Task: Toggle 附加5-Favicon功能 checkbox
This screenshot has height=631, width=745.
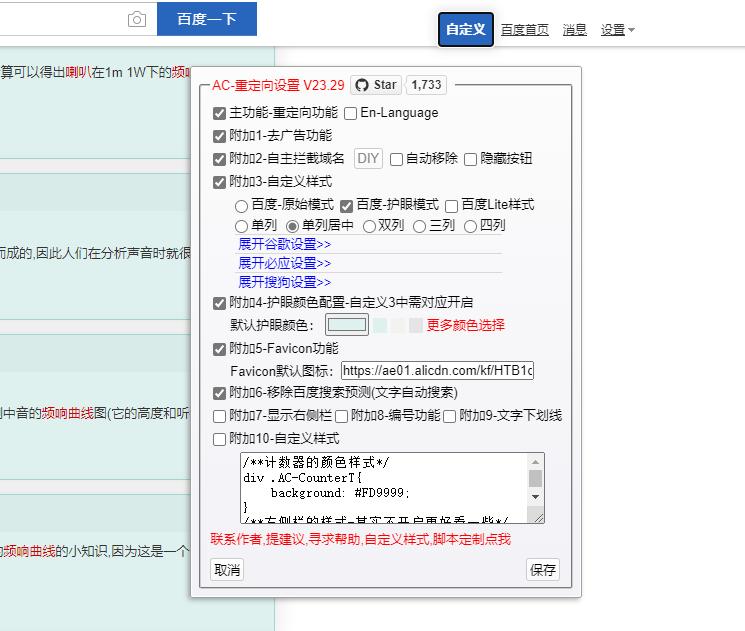Action: [219, 350]
